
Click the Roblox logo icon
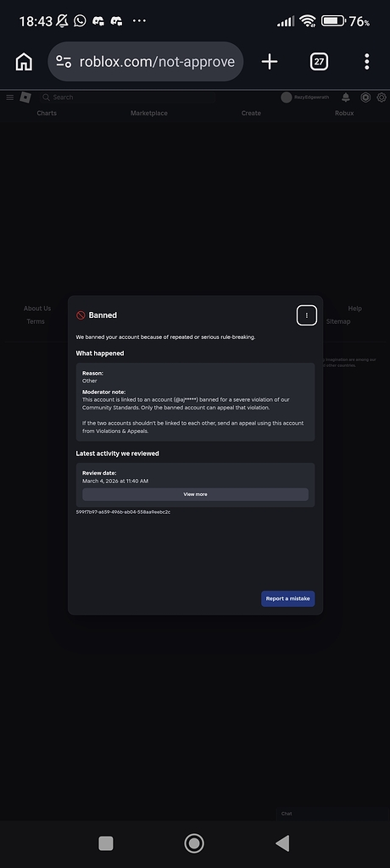25,97
